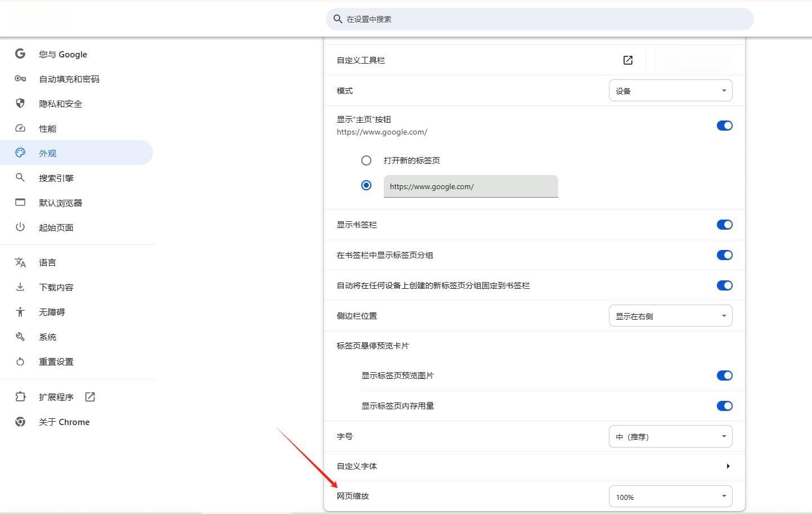The image size is (812, 514).
Task: Open the 字号 dropdown showing 中（推荐）
Action: click(x=670, y=436)
